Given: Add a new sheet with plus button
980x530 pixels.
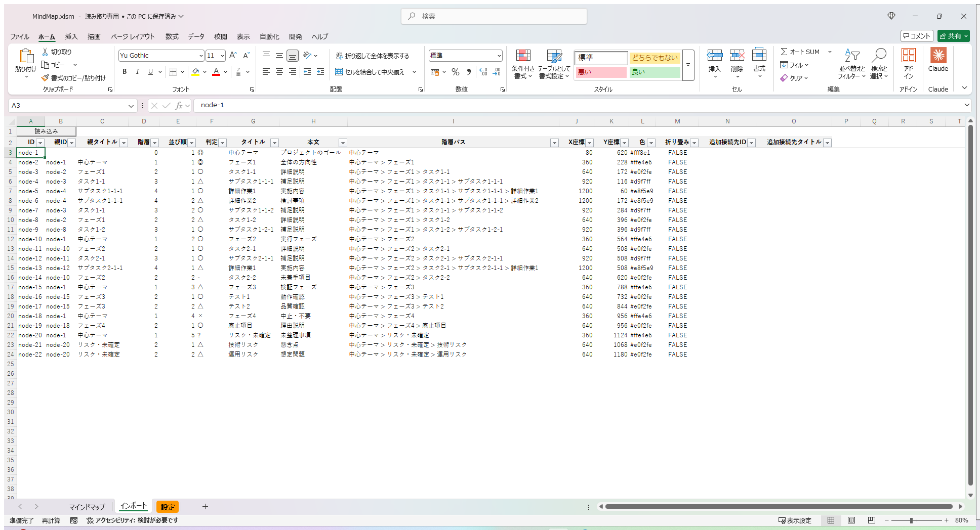Looking at the screenshot, I should tap(205, 506).
